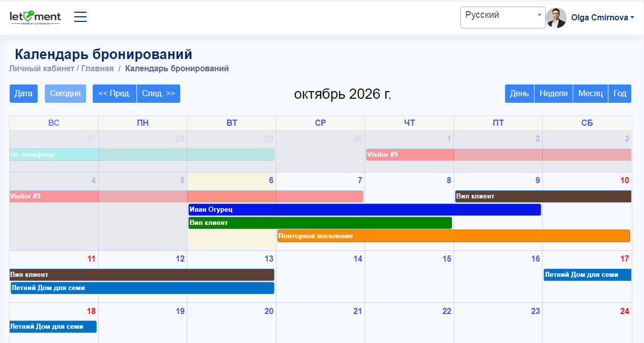Open the Повторное поселение booking
Viewport: 644px width, 343px height.
coord(454,236)
